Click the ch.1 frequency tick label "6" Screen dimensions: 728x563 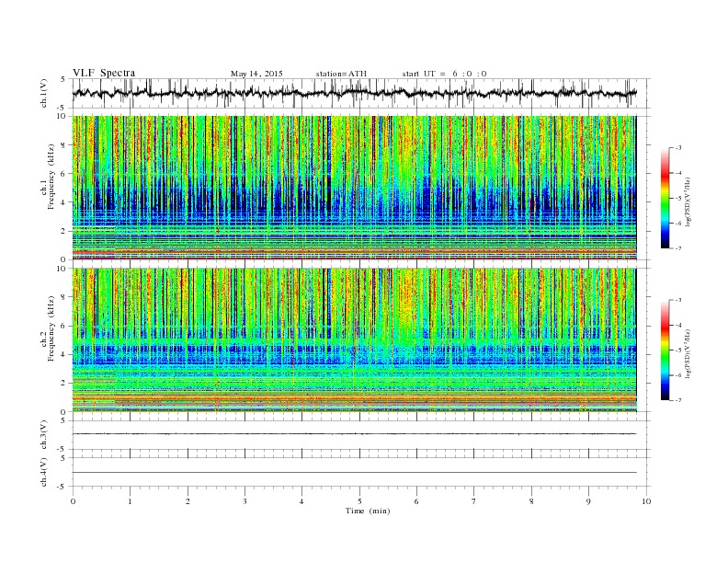pyautogui.click(x=64, y=174)
